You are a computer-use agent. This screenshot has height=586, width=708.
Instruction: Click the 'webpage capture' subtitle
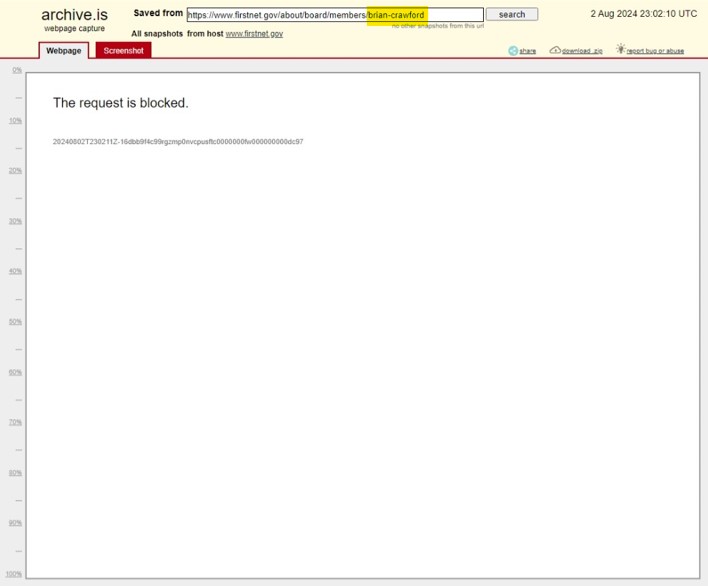coord(75,28)
